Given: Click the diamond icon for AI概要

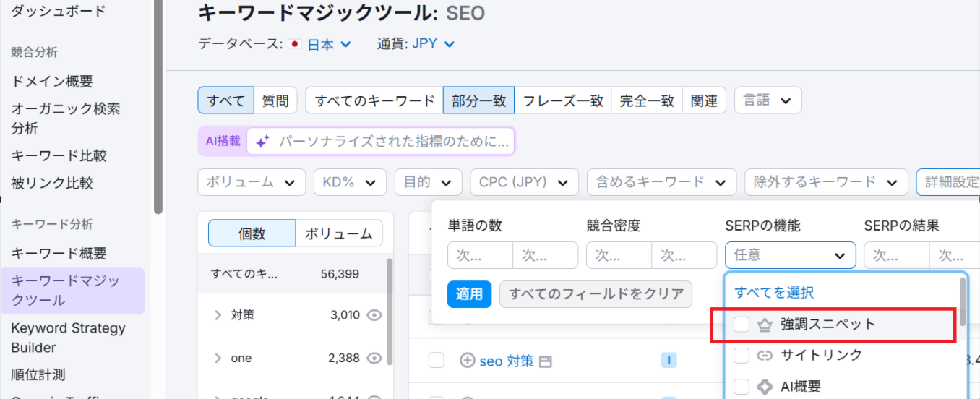Looking at the screenshot, I should (x=764, y=387).
